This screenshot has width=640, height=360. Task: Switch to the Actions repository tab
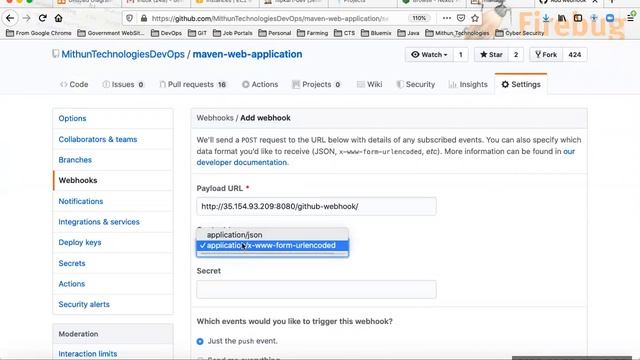tap(260, 84)
